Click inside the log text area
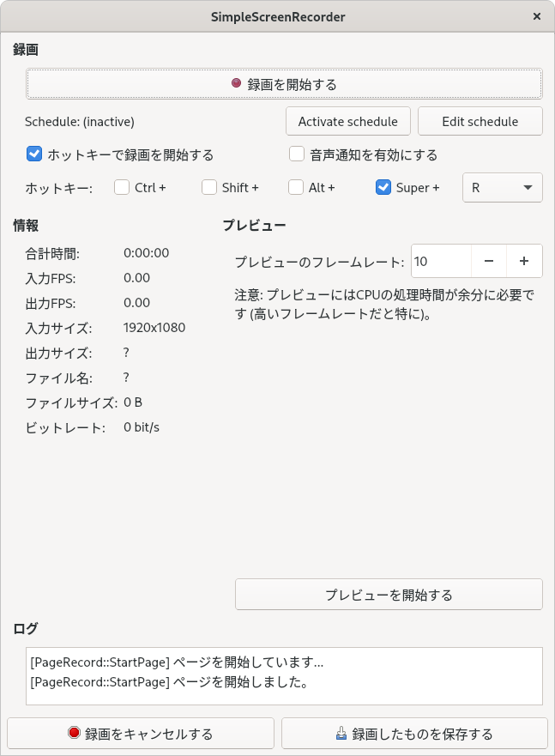The width and height of the screenshot is (555, 756). (284, 676)
